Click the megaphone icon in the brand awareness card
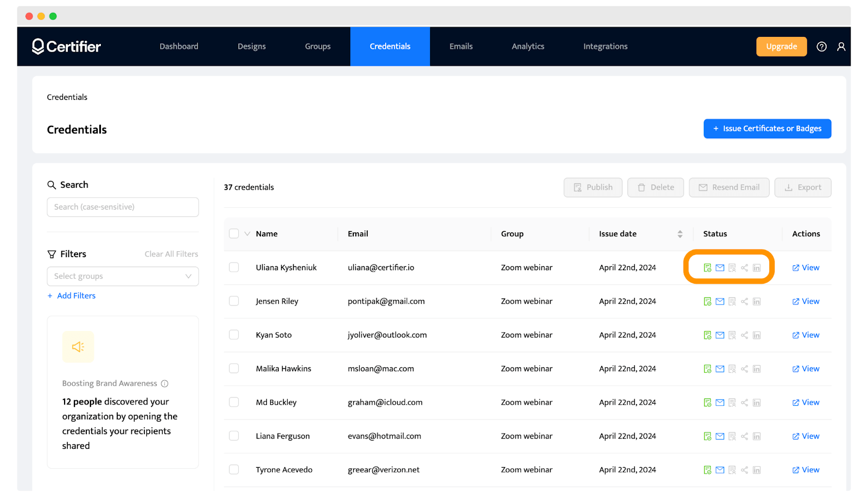 (x=78, y=347)
